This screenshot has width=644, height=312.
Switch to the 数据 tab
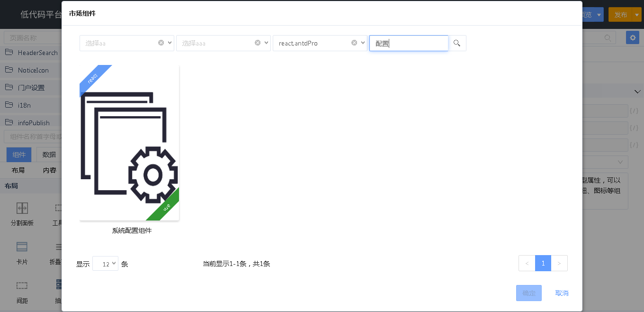[49, 155]
